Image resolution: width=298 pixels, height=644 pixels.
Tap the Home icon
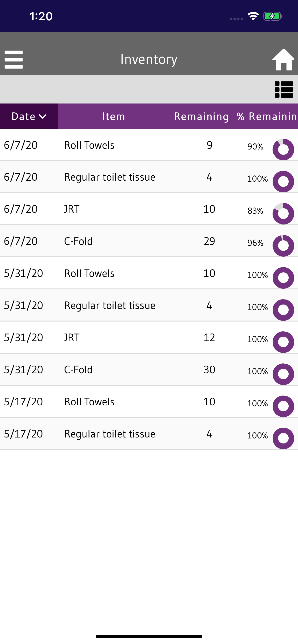coord(283,59)
